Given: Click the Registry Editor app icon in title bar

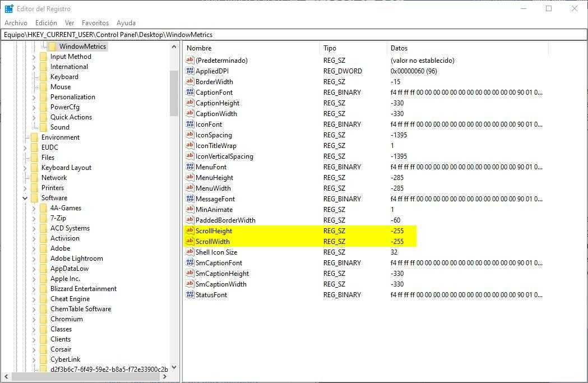Looking at the screenshot, I should pos(8,8).
